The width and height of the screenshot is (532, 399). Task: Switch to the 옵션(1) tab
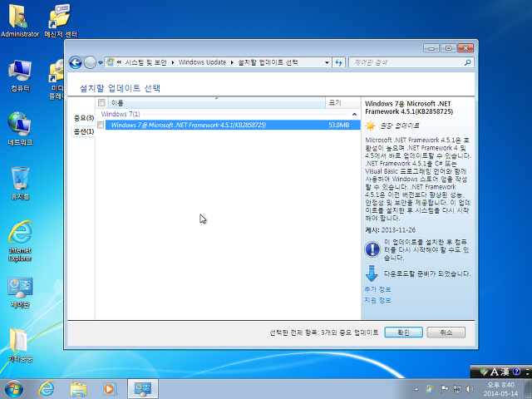tap(83, 131)
